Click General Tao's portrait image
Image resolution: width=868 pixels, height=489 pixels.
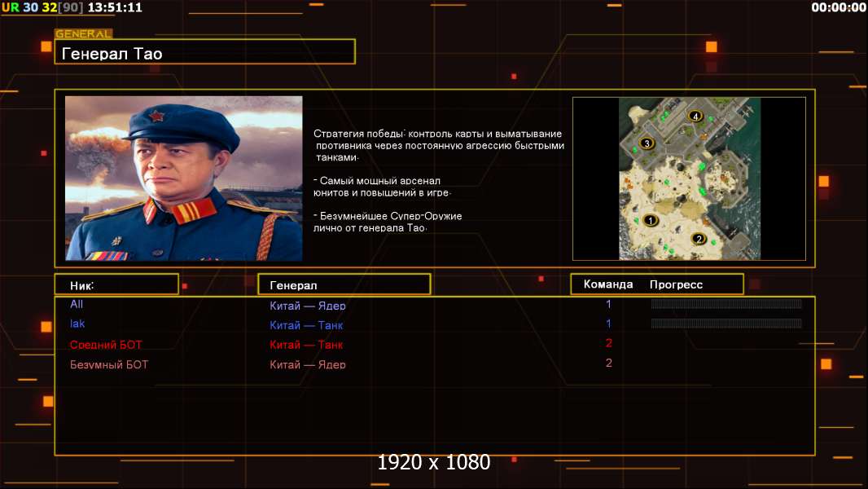[x=184, y=178]
